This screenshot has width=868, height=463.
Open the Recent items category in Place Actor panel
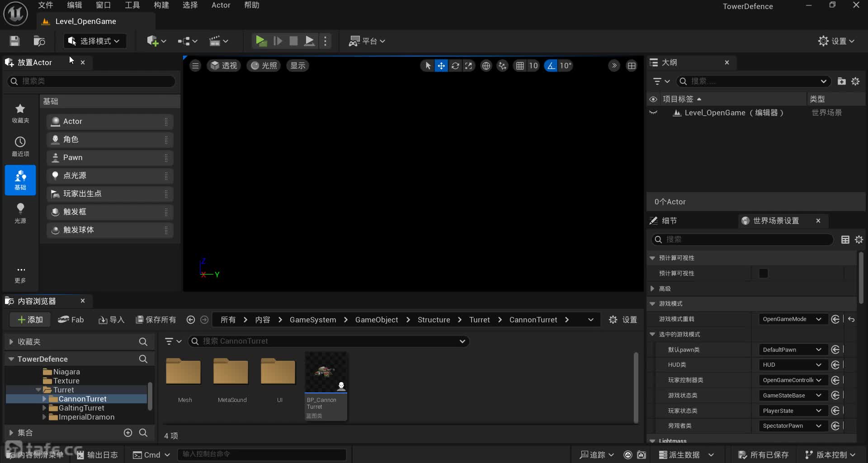tap(20, 146)
